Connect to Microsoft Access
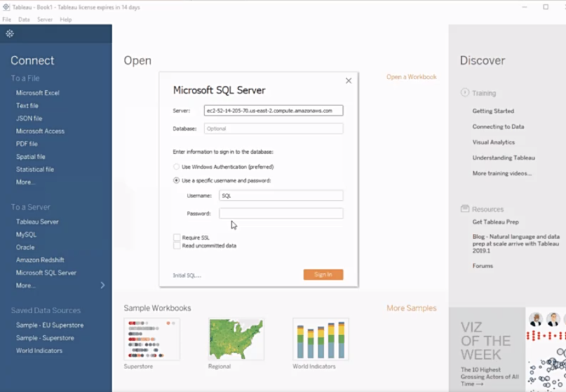This screenshot has height=392, width=566. pyautogui.click(x=40, y=131)
